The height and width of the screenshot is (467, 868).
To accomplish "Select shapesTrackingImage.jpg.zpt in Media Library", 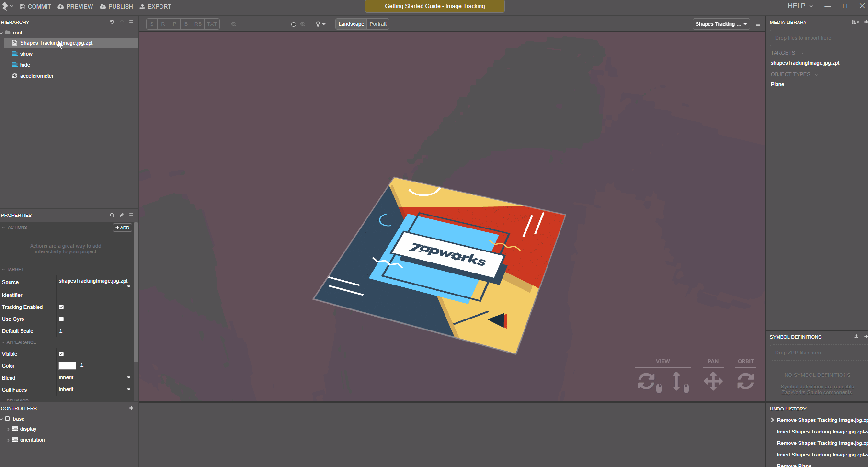I will click(805, 63).
